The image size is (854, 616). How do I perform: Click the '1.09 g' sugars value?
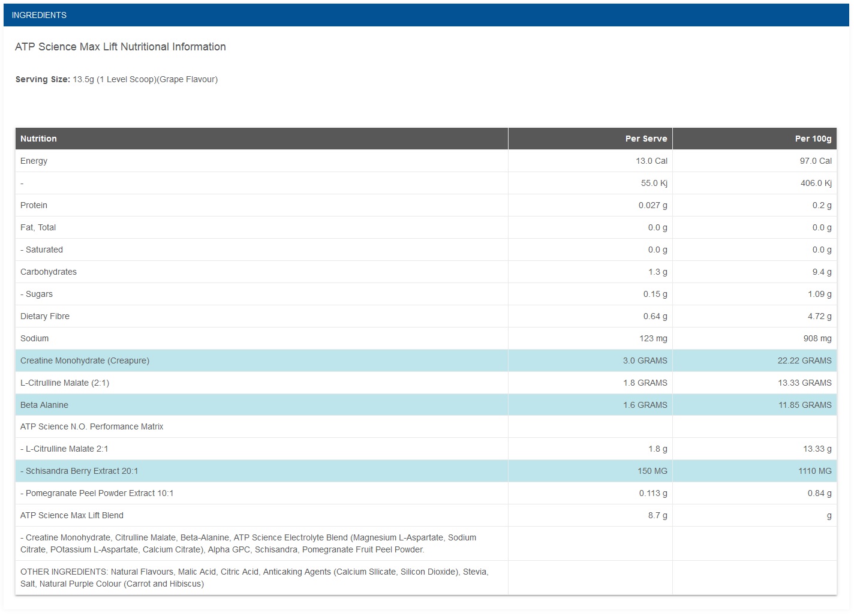820,294
